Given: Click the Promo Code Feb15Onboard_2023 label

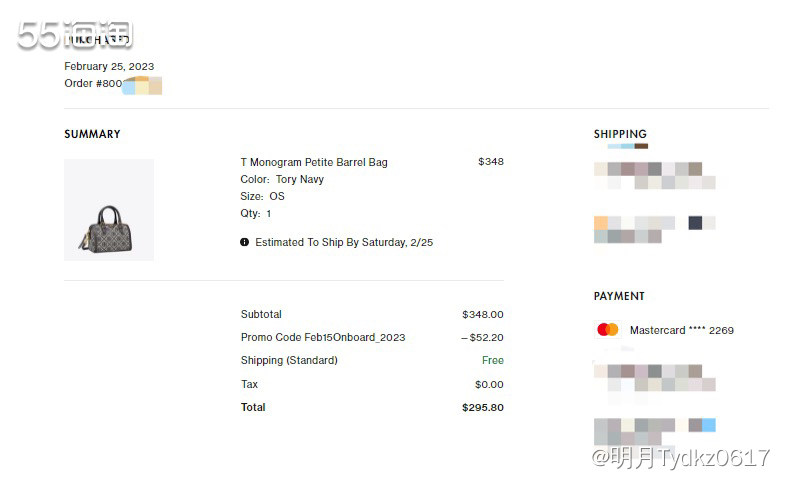Looking at the screenshot, I should click(323, 337).
